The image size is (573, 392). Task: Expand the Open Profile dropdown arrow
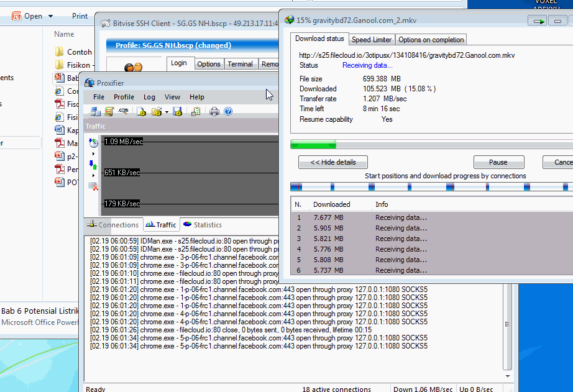[167, 112]
